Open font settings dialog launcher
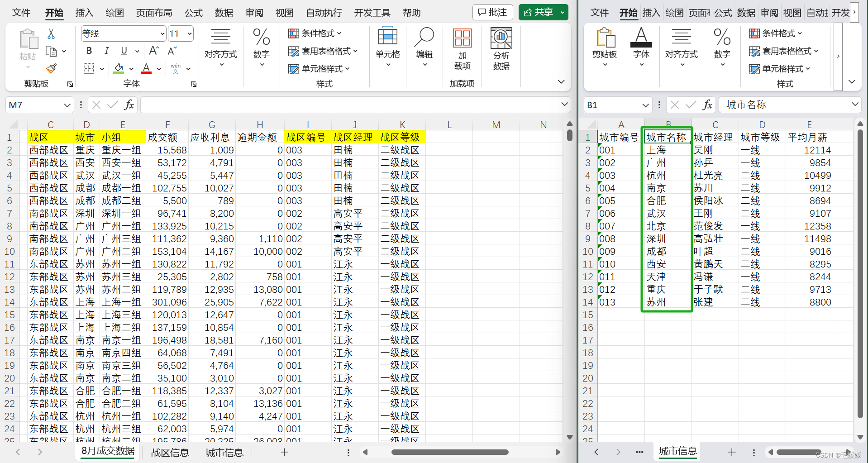 [x=194, y=84]
